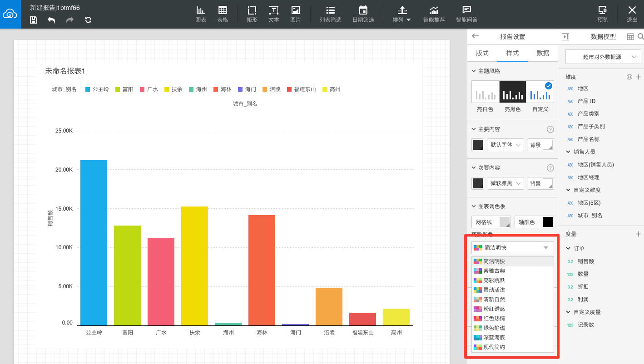
Task: Click the 轴颜色 black color swatch
Action: (x=548, y=222)
